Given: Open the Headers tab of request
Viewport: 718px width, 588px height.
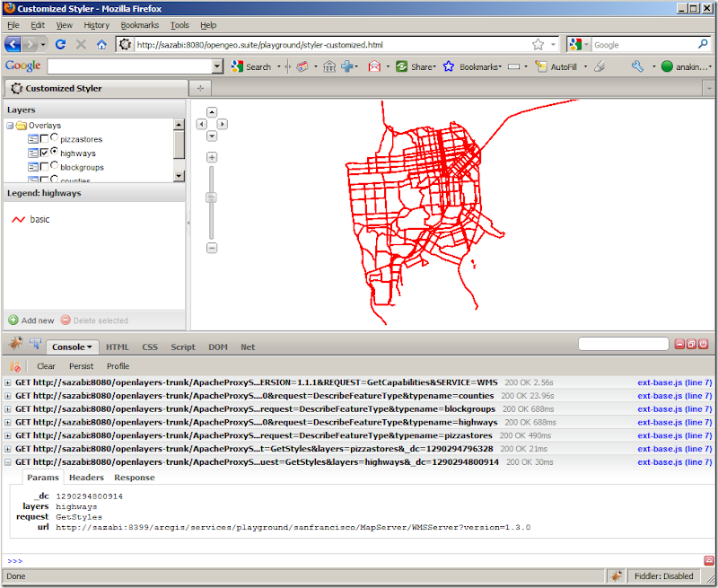Looking at the screenshot, I should point(86,478).
